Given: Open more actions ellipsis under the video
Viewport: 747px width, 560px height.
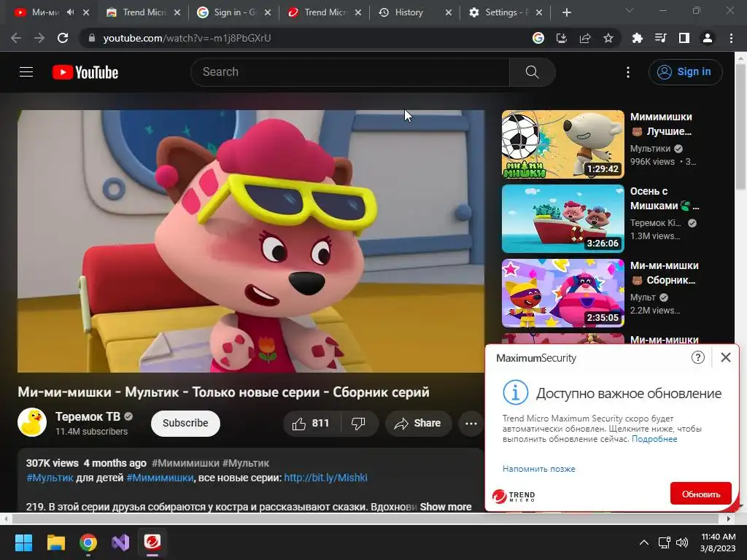Looking at the screenshot, I should [471, 424].
